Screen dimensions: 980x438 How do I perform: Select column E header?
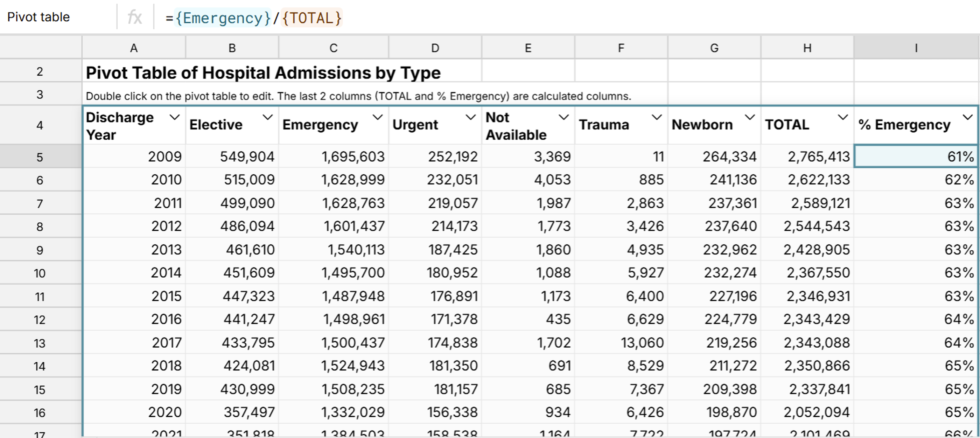pos(528,48)
